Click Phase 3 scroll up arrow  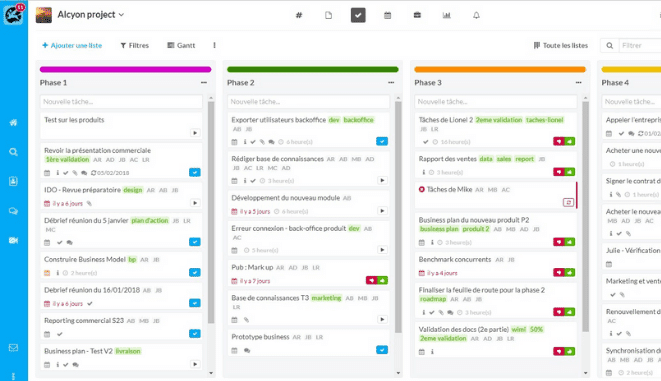(585, 98)
